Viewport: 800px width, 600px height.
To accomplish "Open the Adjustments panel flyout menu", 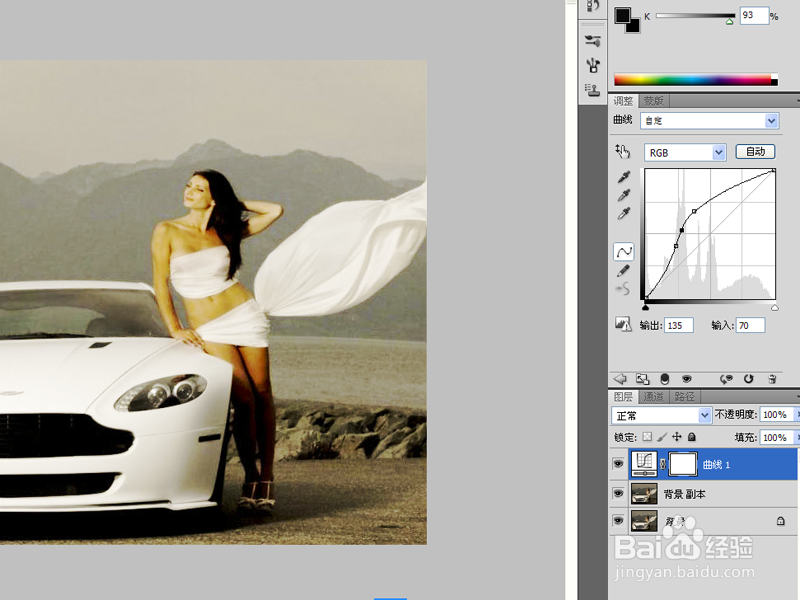I will pyautogui.click(x=797, y=101).
